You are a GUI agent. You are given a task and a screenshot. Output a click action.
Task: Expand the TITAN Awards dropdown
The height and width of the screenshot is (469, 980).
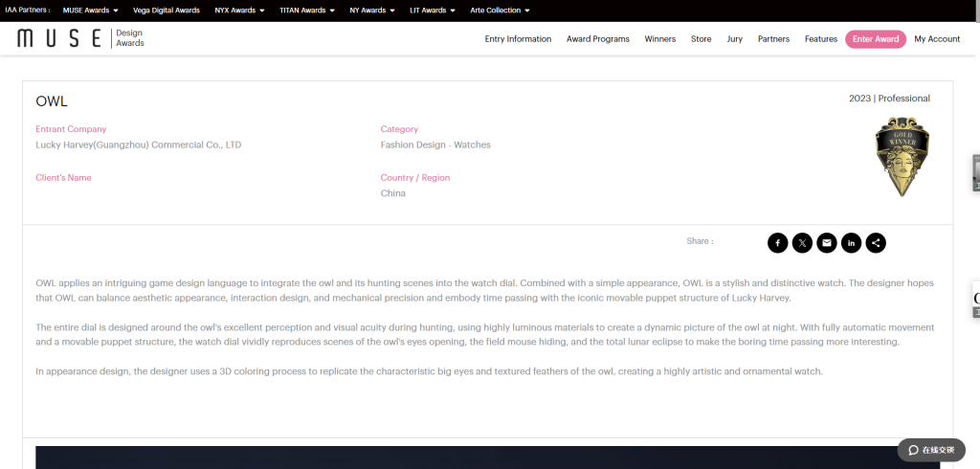click(x=307, y=10)
